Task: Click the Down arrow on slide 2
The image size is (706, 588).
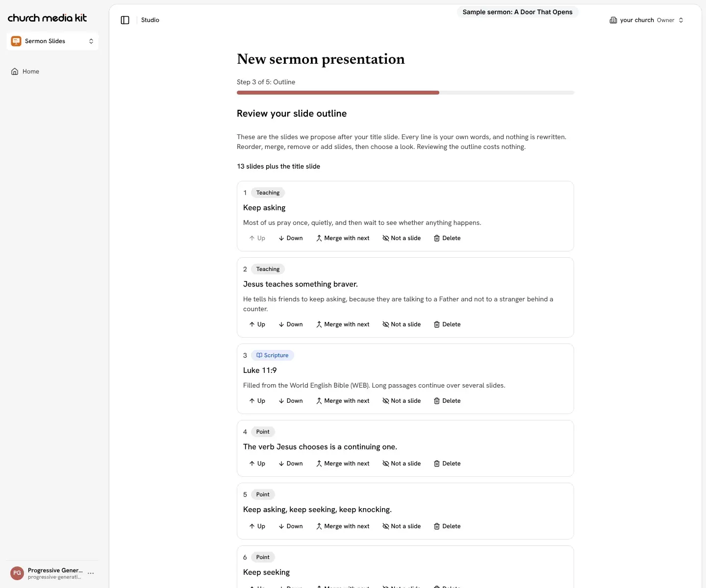Action: click(281, 324)
